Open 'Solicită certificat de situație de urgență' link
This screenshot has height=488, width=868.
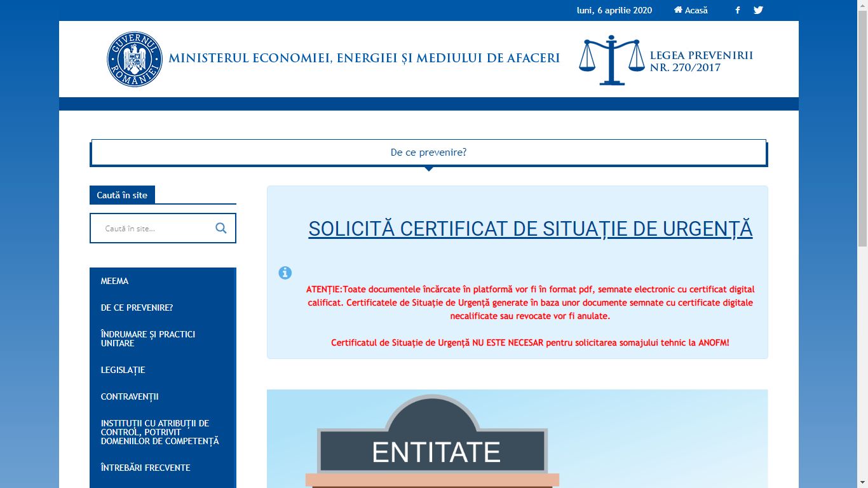(x=531, y=229)
